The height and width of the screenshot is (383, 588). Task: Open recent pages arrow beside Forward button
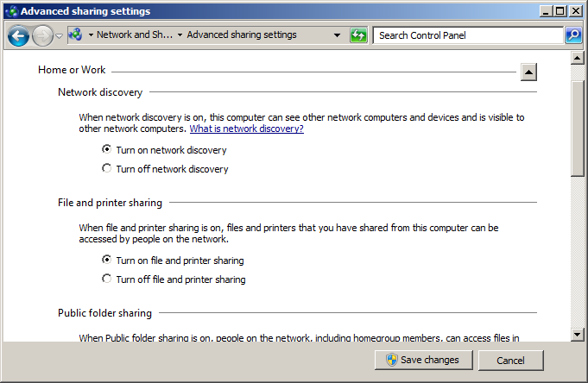tap(60, 36)
